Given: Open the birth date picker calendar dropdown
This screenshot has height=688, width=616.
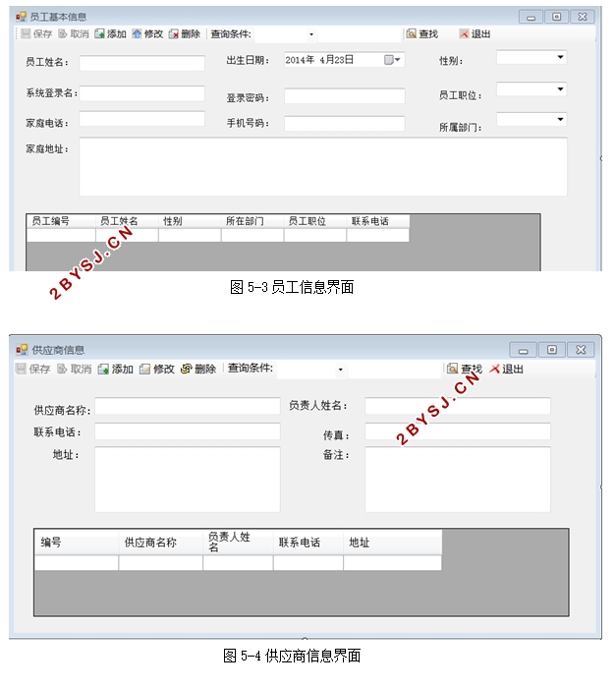Looking at the screenshot, I should [392, 60].
